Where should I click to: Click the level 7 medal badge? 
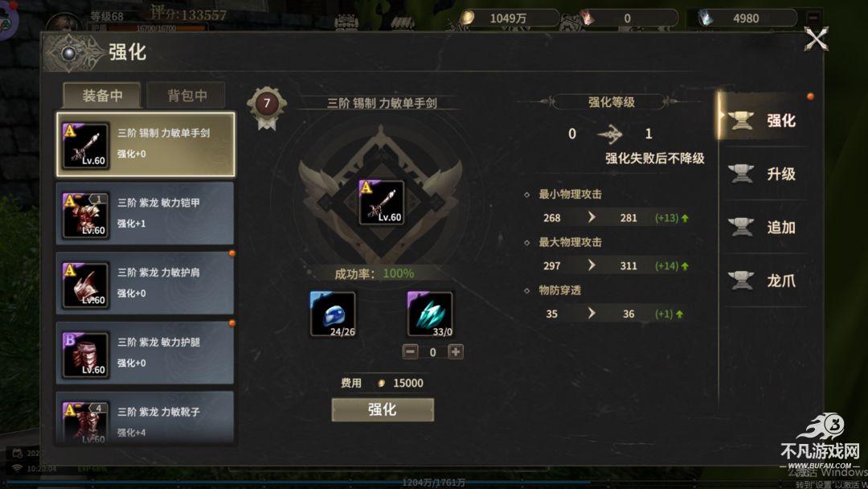[x=267, y=107]
